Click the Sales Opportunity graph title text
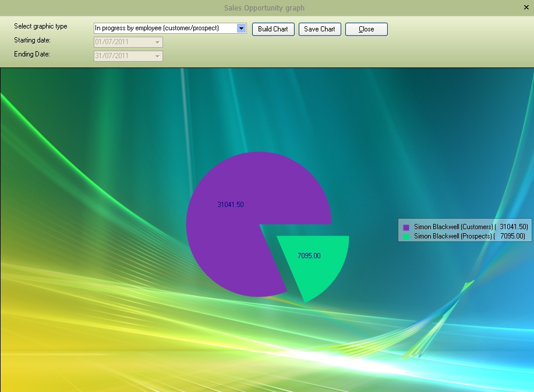Image resolution: width=534 pixels, height=392 pixels. (264, 8)
